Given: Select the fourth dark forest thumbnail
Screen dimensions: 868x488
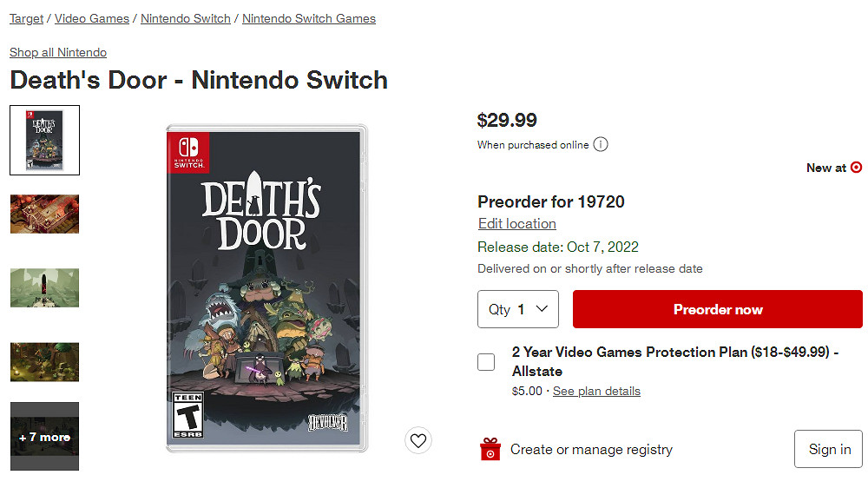Looking at the screenshot, I should (44, 362).
